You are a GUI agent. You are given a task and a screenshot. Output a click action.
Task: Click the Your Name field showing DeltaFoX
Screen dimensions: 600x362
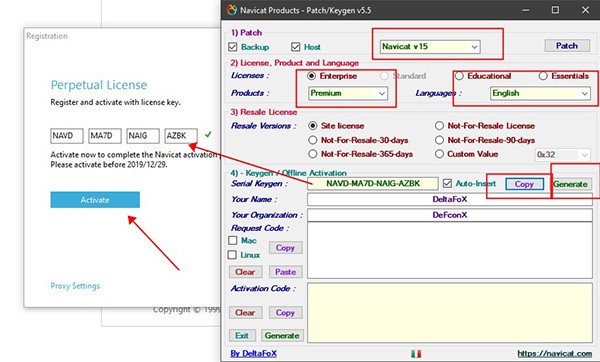(450, 199)
